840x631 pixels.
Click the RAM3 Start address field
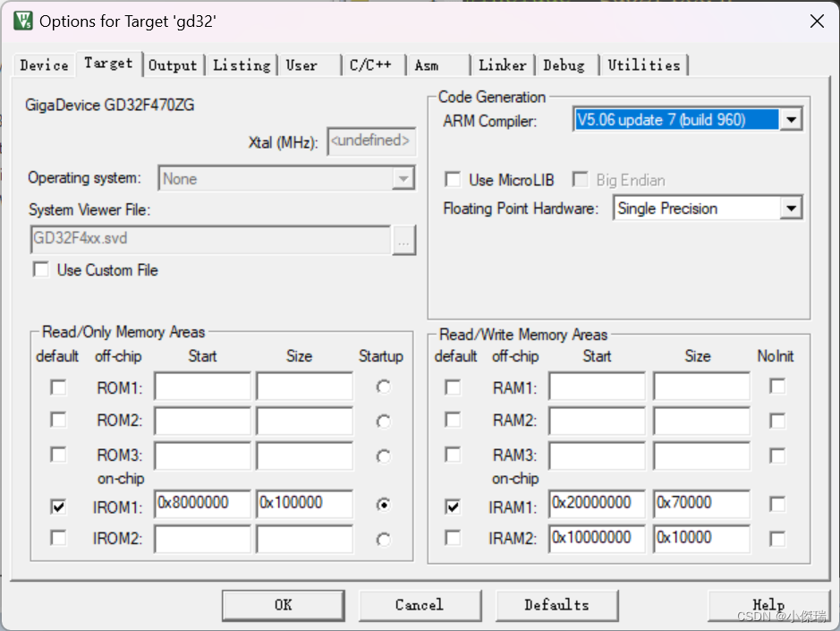(597, 456)
